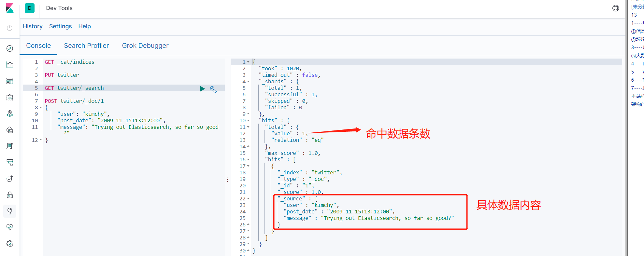The height and width of the screenshot is (256, 644).
Task: Open Visualize from the sidebar
Action: pyautogui.click(x=10, y=65)
